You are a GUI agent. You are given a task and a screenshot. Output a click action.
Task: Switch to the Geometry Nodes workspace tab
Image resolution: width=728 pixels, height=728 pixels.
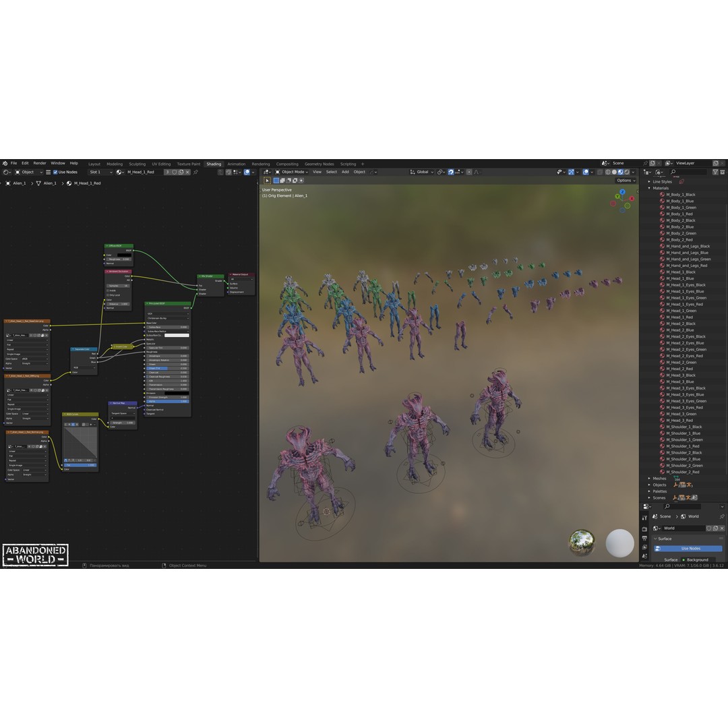tap(319, 164)
